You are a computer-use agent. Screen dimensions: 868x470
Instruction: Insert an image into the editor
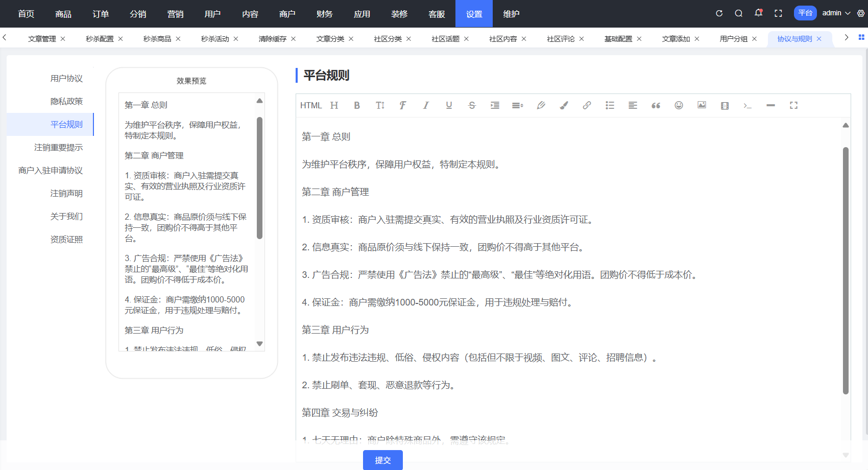coord(702,105)
